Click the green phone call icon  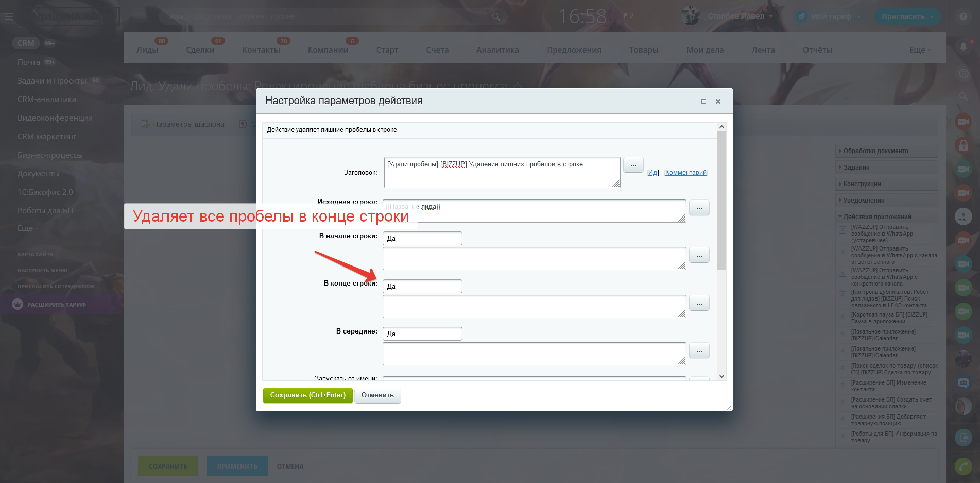[x=963, y=466]
